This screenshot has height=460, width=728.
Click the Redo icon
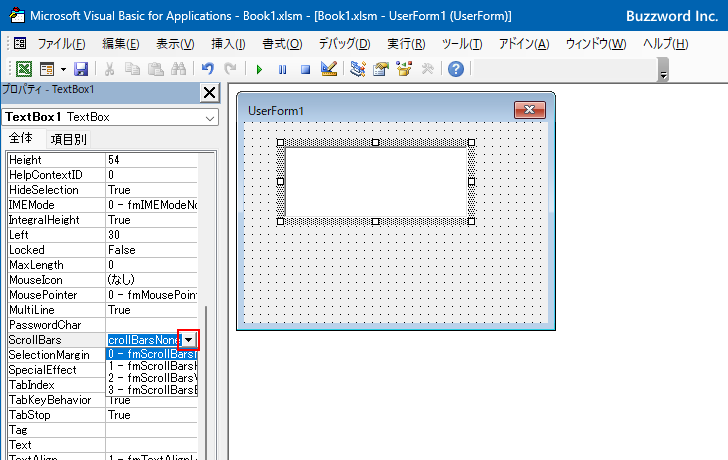point(230,69)
